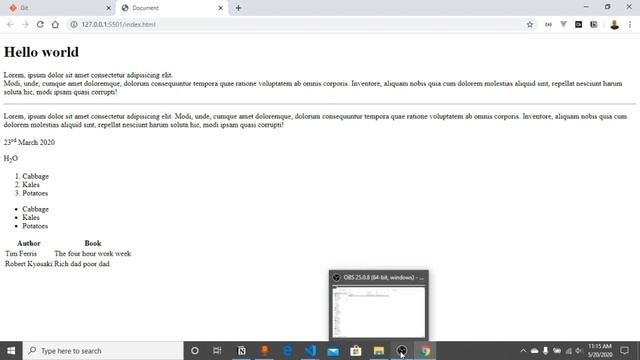Open Notion from the taskbar
The image size is (640, 360).
[241, 351]
